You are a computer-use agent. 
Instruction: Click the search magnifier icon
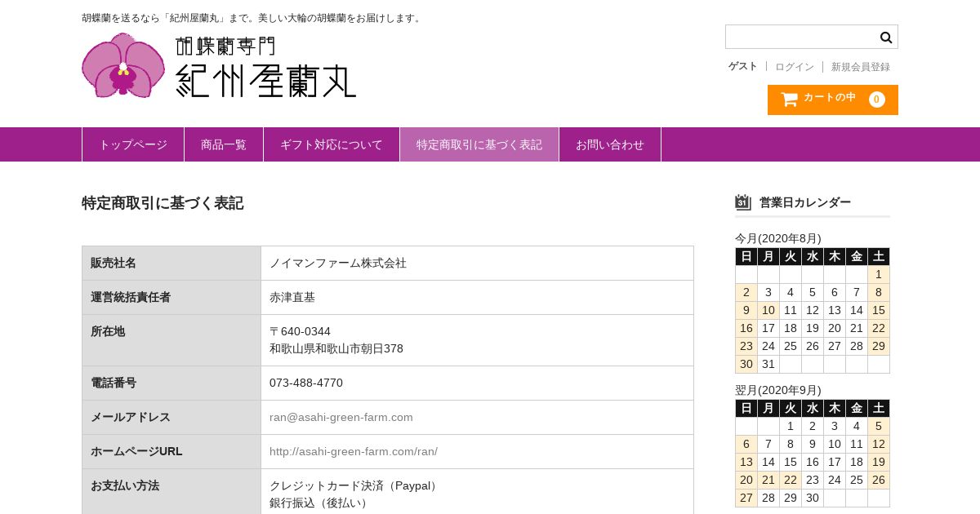point(886,37)
